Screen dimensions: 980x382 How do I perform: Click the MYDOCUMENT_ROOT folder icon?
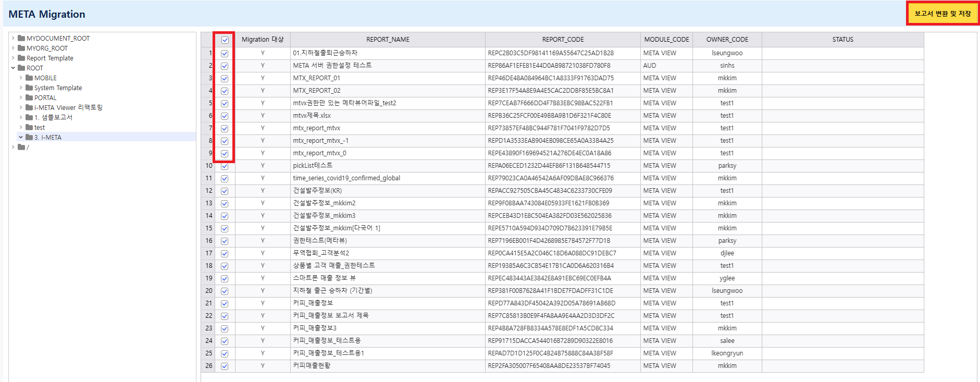[21, 38]
